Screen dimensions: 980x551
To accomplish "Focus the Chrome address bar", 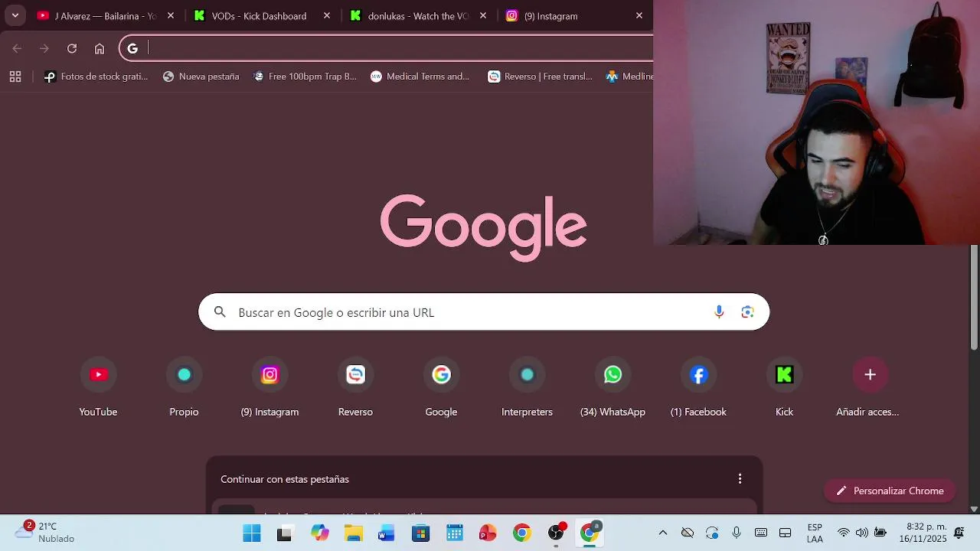I will [x=387, y=48].
